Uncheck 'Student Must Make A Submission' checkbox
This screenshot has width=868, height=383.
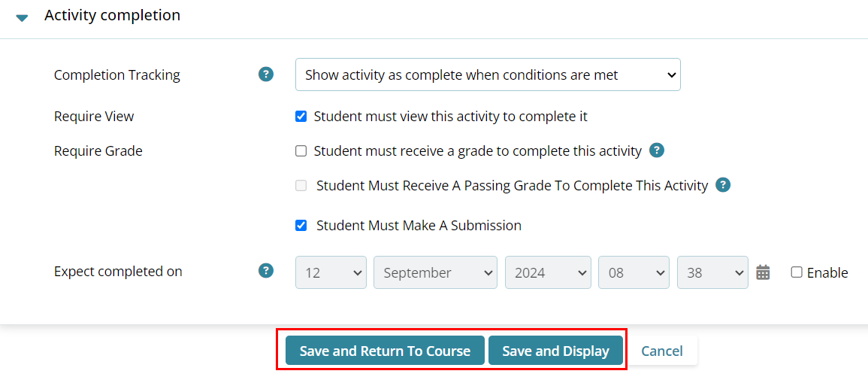[301, 225]
